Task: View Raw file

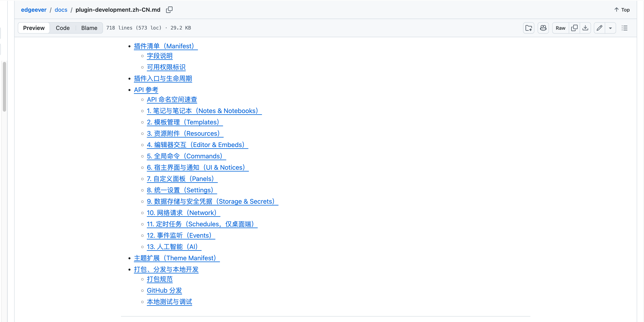Action: click(560, 28)
